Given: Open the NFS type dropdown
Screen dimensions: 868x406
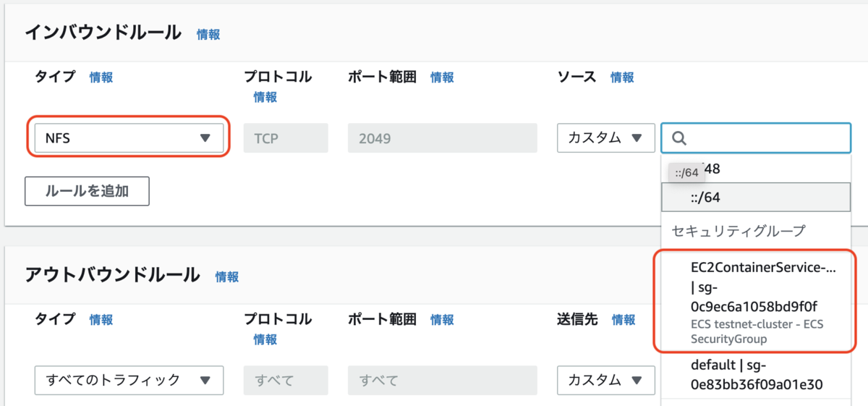Looking at the screenshot, I should point(129,138).
